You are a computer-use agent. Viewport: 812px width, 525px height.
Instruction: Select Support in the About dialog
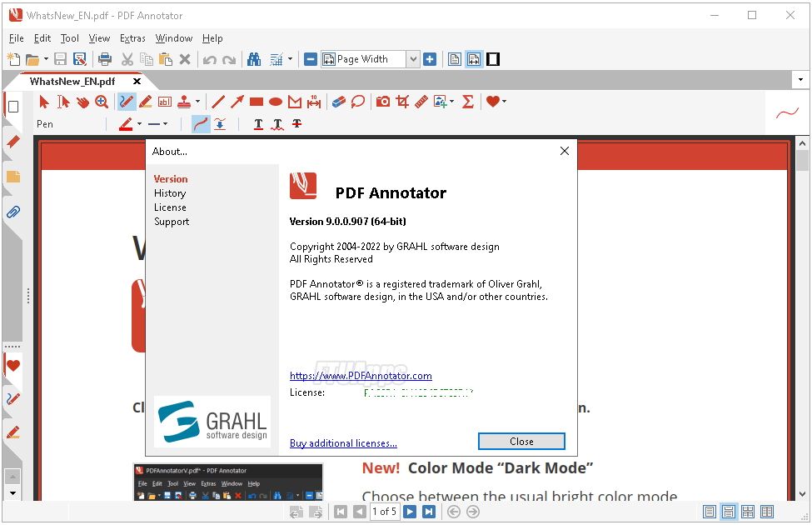coord(172,222)
